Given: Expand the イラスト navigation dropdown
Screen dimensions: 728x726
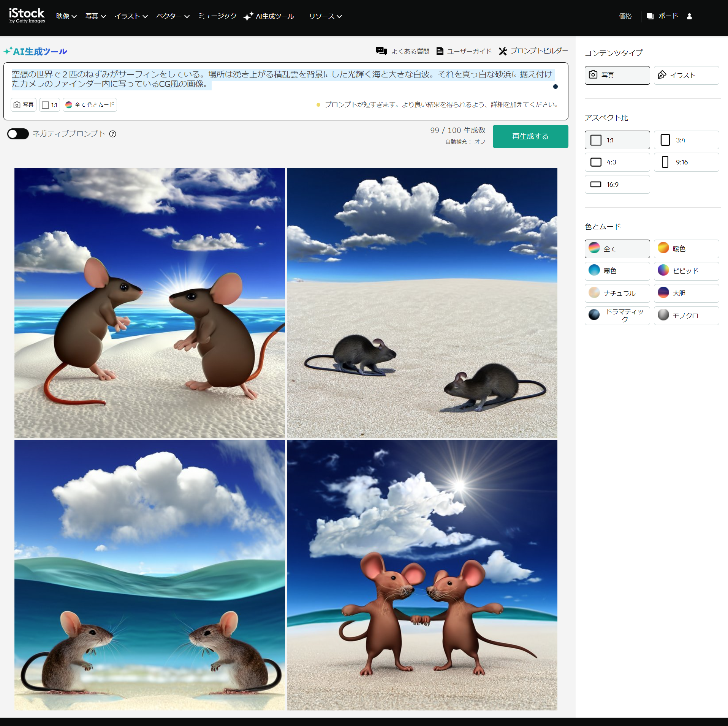Looking at the screenshot, I should [131, 16].
